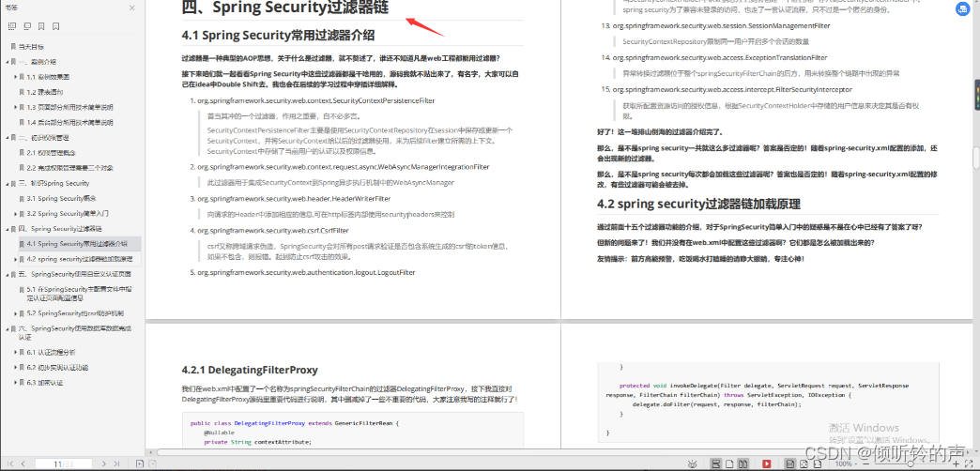
Task: Click list item 15 FilterSecurityInterceptor
Action: tap(732, 89)
